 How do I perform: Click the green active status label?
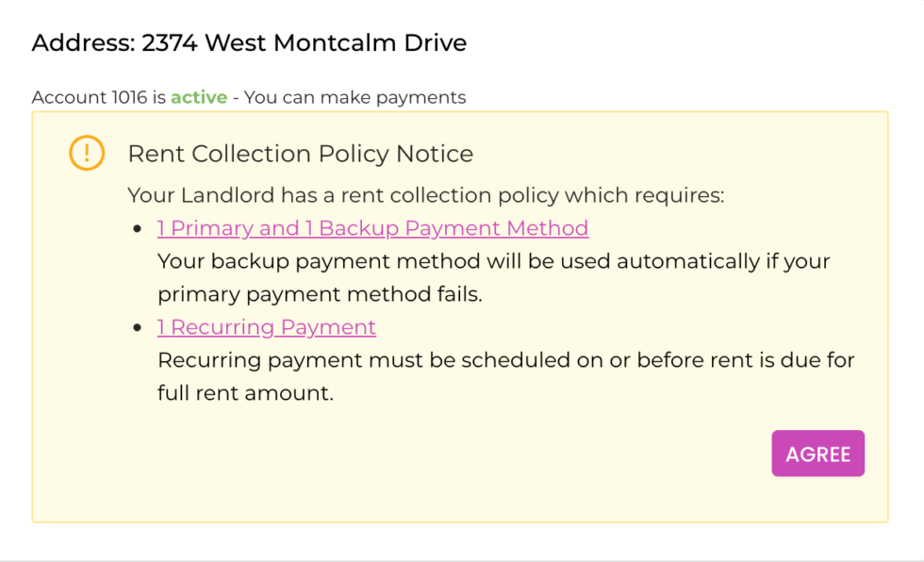click(x=198, y=97)
